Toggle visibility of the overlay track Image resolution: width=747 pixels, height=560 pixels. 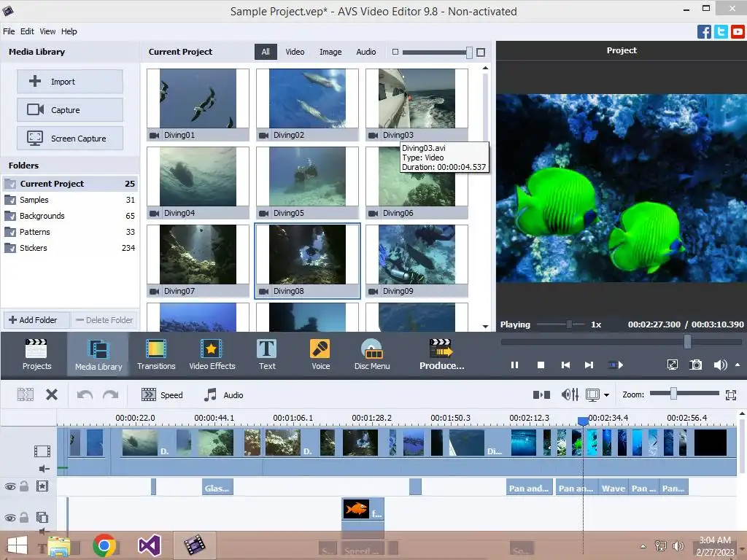(10, 518)
